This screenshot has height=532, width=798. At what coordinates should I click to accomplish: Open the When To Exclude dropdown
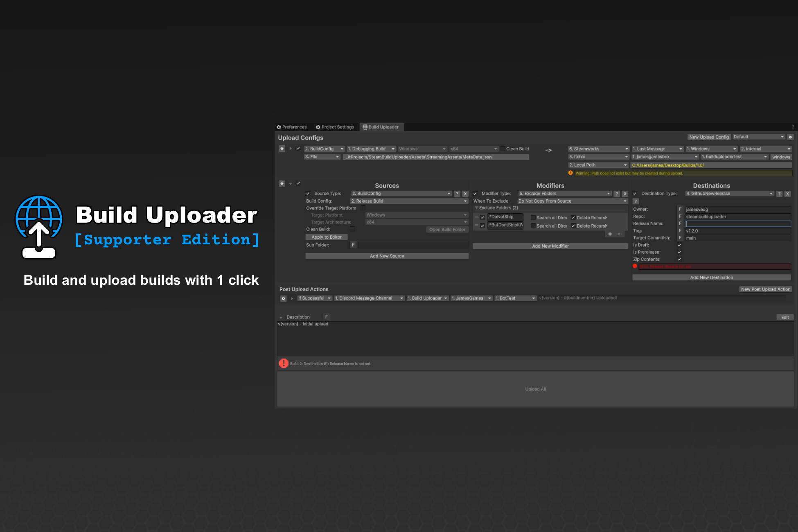(572, 201)
